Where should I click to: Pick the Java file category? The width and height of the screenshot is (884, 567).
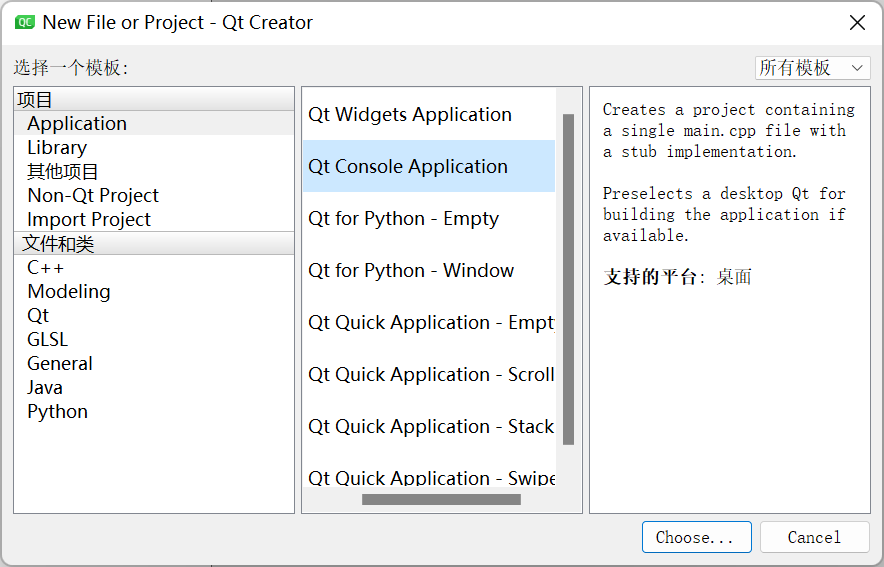tap(154, 388)
